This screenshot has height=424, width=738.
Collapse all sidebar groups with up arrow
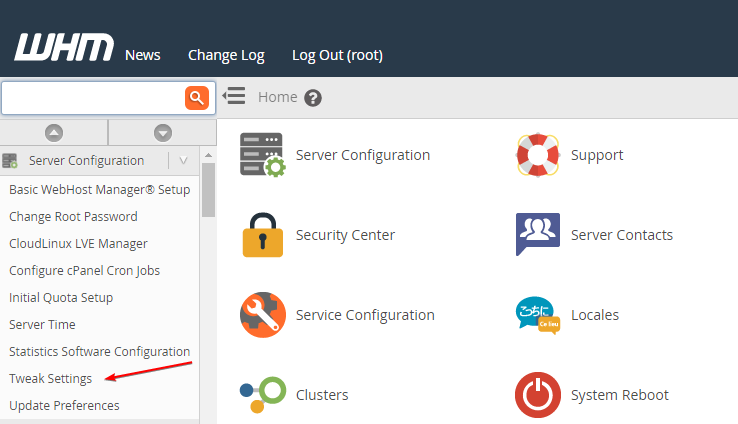54,133
